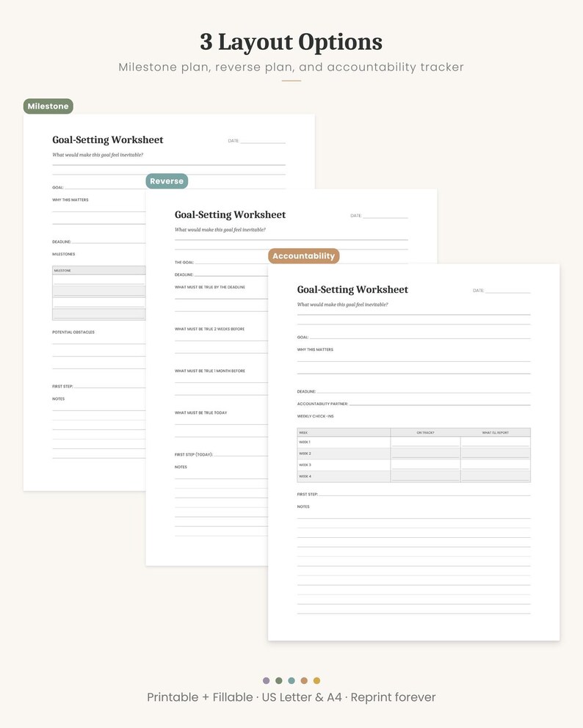Click the '3 Layout Options' heading

click(x=291, y=42)
